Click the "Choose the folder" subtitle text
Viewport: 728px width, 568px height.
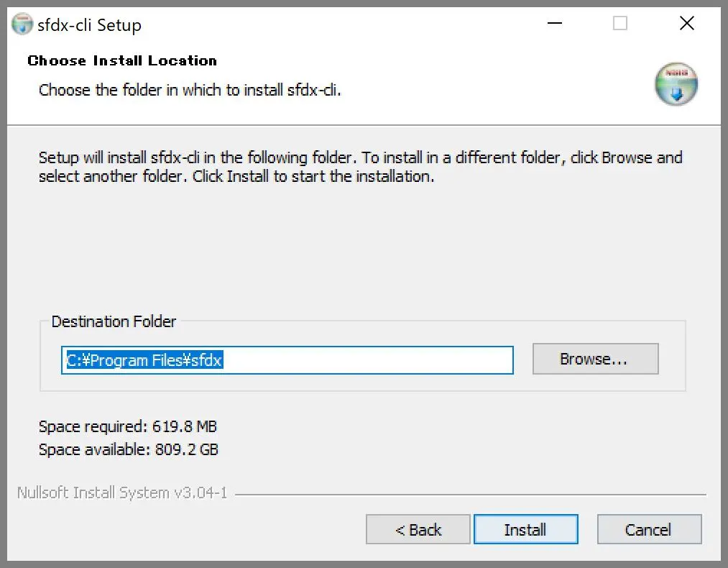pyautogui.click(x=190, y=91)
